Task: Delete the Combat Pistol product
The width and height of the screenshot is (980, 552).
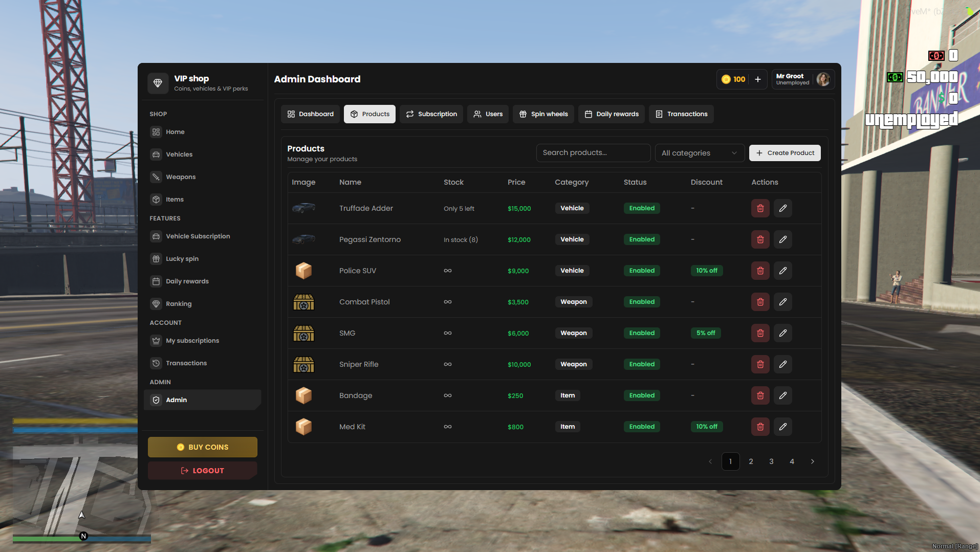Action: pos(760,302)
